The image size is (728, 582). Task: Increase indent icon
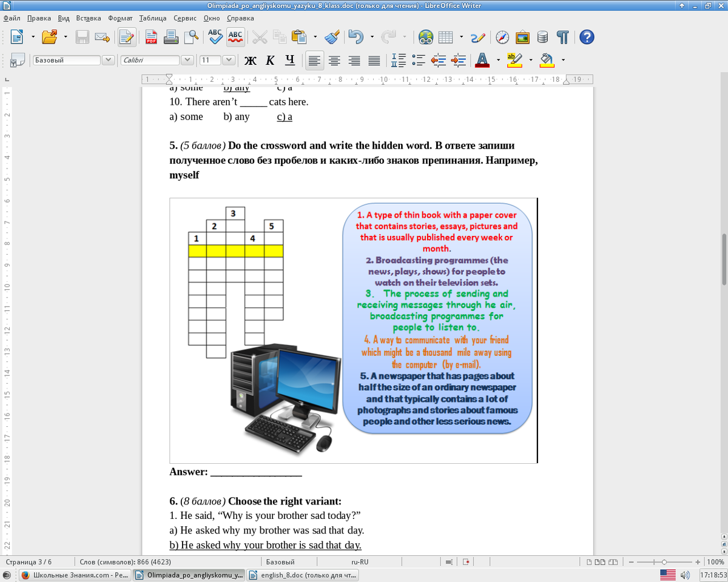(x=458, y=60)
